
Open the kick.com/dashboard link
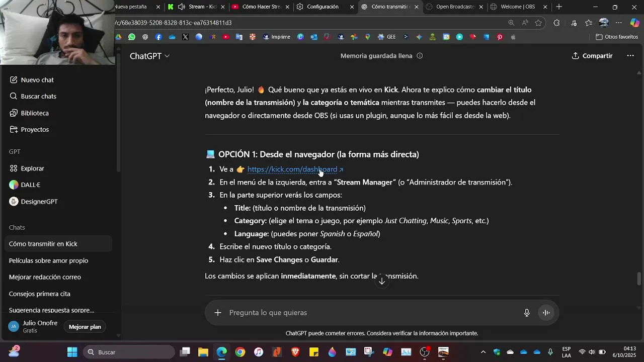point(295,169)
